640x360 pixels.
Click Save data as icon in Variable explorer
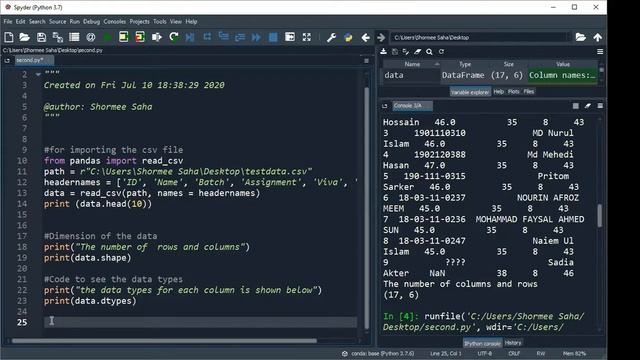point(406,51)
